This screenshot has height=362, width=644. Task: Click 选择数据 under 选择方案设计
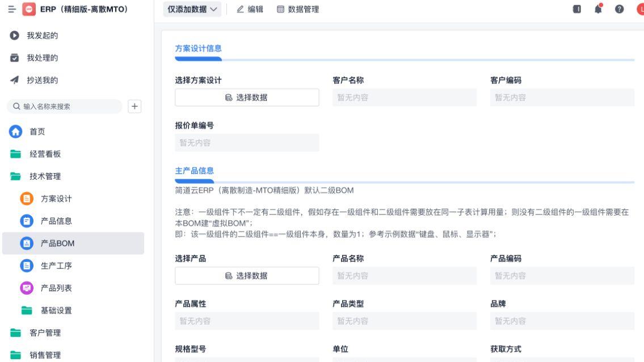(x=246, y=98)
